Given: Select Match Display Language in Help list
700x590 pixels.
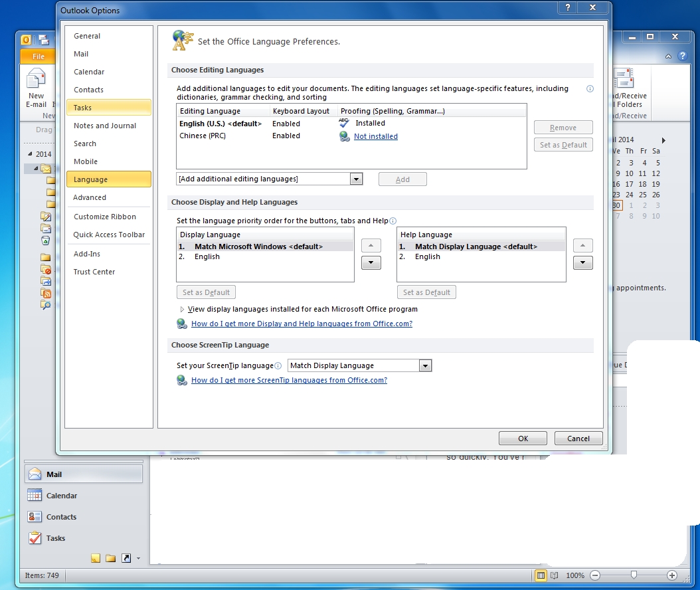Looking at the screenshot, I should pos(481,246).
